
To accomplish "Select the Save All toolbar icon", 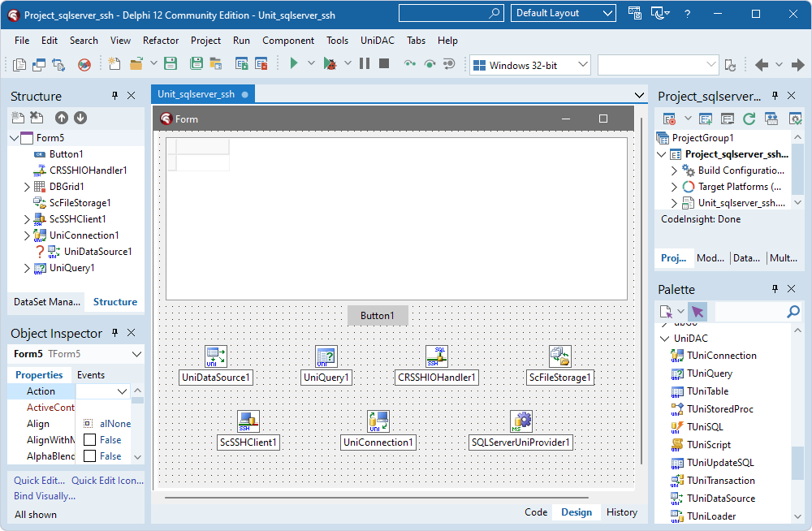I will tap(196, 63).
